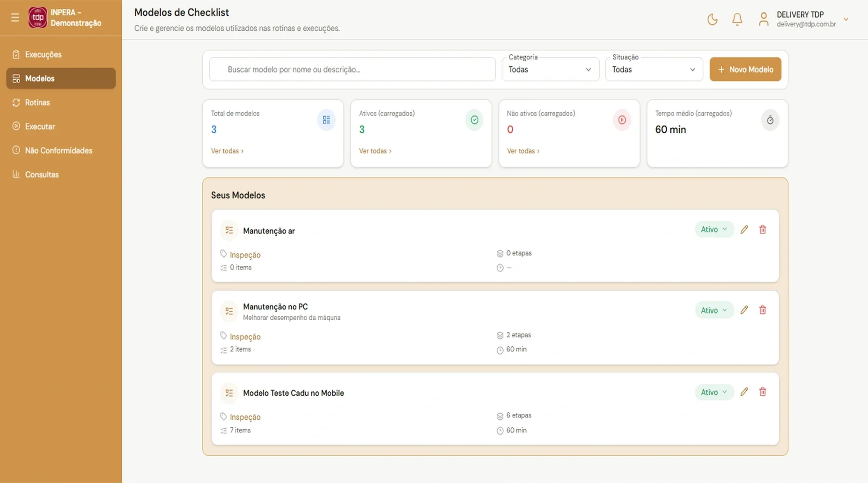
Task: Expand DELIVERY TDP account menu chevron
Action: (846, 19)
